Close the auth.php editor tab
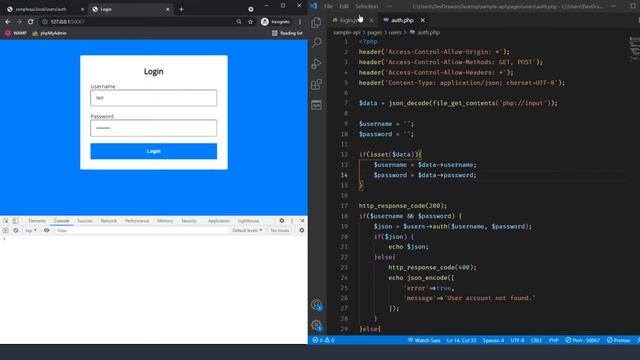The image size is (640, 360). (x=423, y=20)
